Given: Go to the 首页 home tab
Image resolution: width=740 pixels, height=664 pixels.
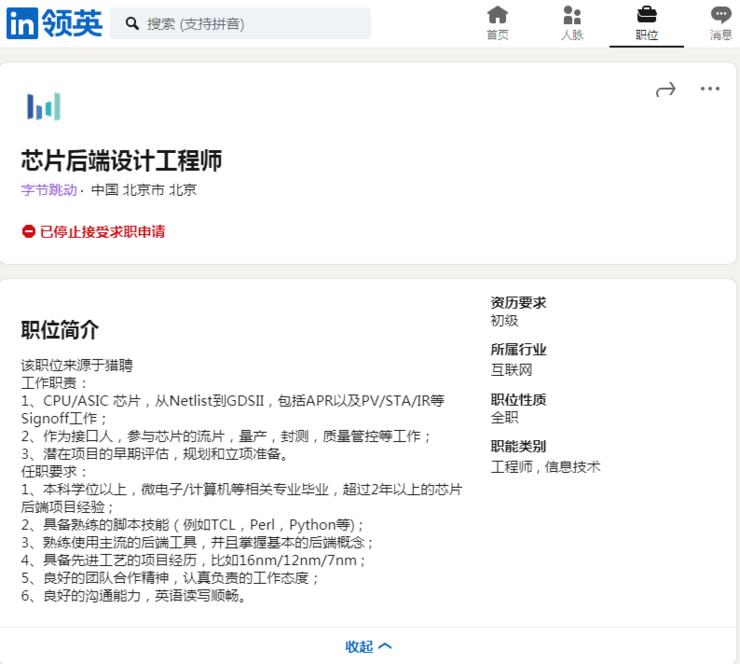Looking at the screenshot, I should click(x=497, y=23).
